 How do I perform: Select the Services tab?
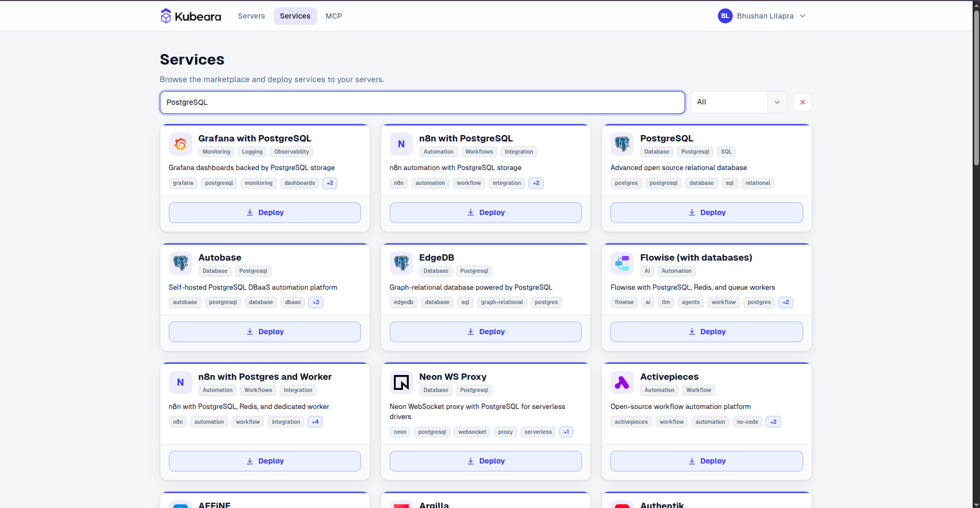(x=295, y=16)
